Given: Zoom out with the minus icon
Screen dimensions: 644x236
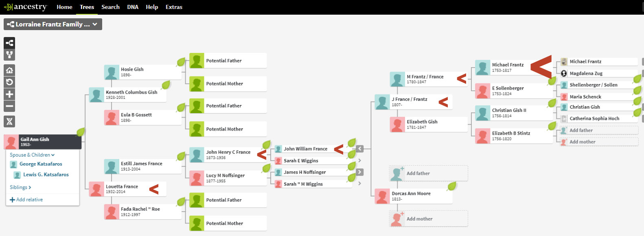Looking at the screenshot, I should coord(9,107).
